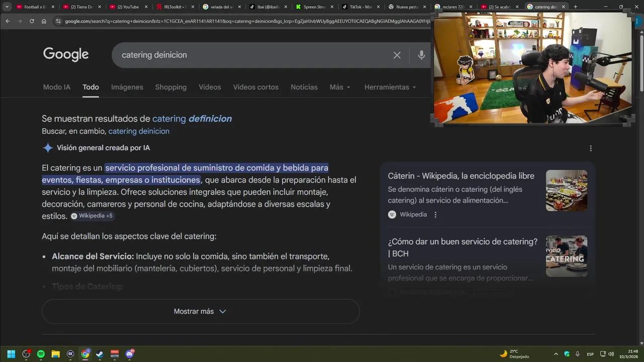Go forward to the next page
This screenshot has height=362, width=644.
pyautogui.click(x=20, y=21)
